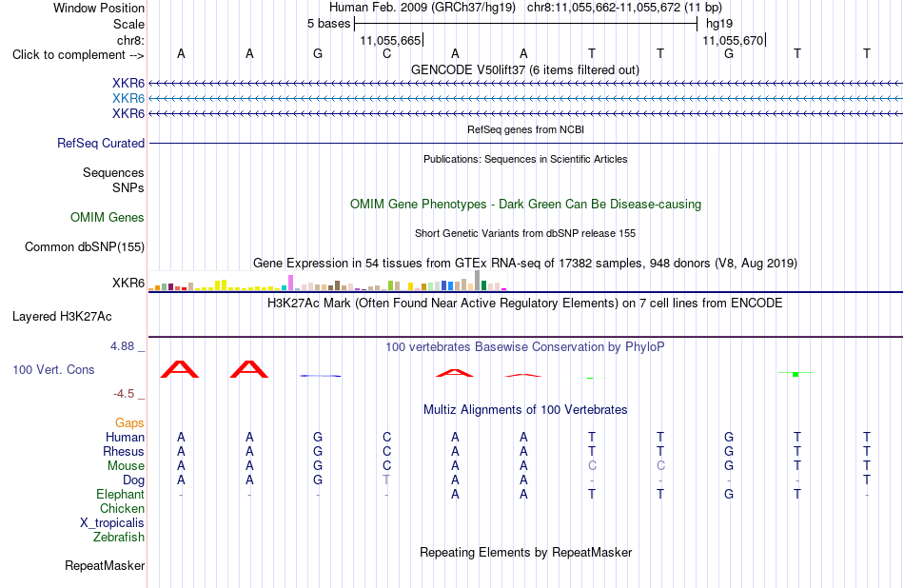Viewport: 904px width, 588px height.
Task: Click the tall violet bar in GTEx expression chart
Action: [291, 283]
